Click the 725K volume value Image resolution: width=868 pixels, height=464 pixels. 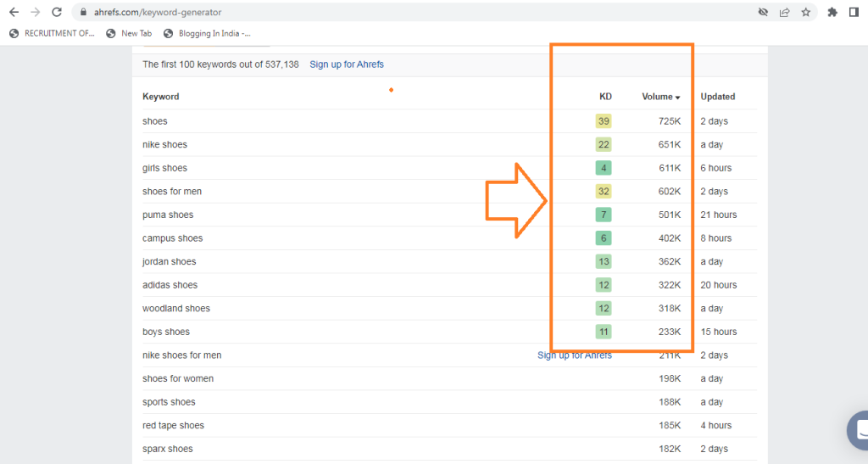click(670, 121)
